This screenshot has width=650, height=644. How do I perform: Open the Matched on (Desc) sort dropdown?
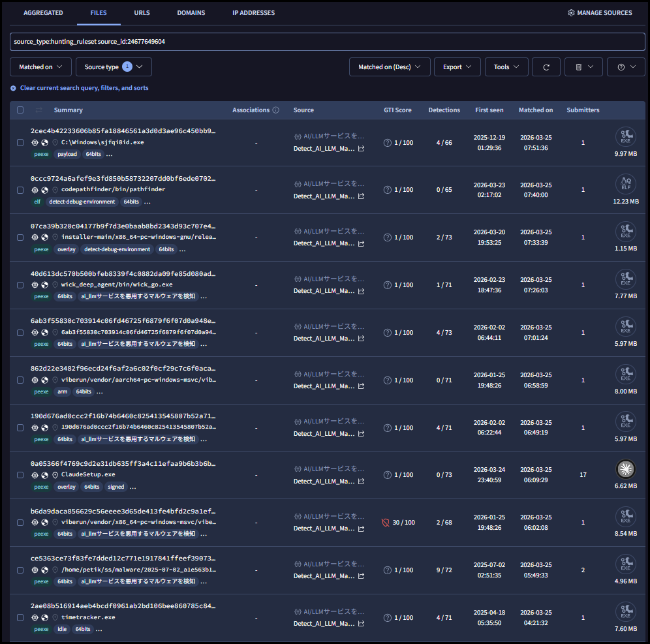pos(390,67)
